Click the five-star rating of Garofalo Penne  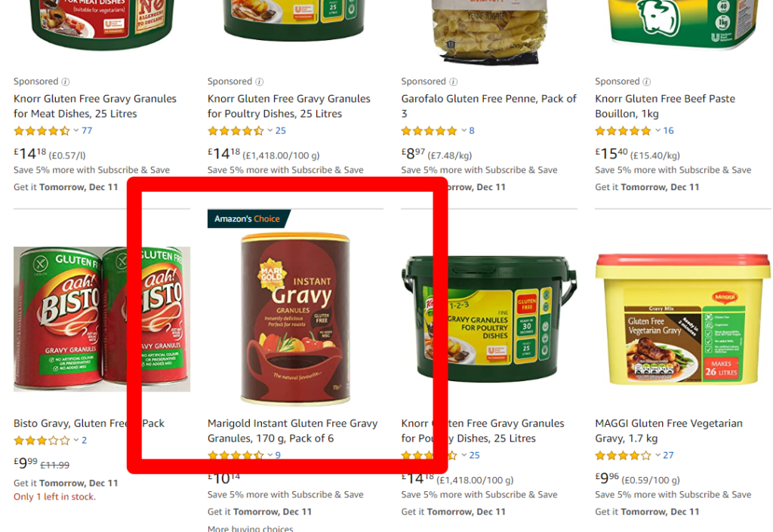coord(430,131)
